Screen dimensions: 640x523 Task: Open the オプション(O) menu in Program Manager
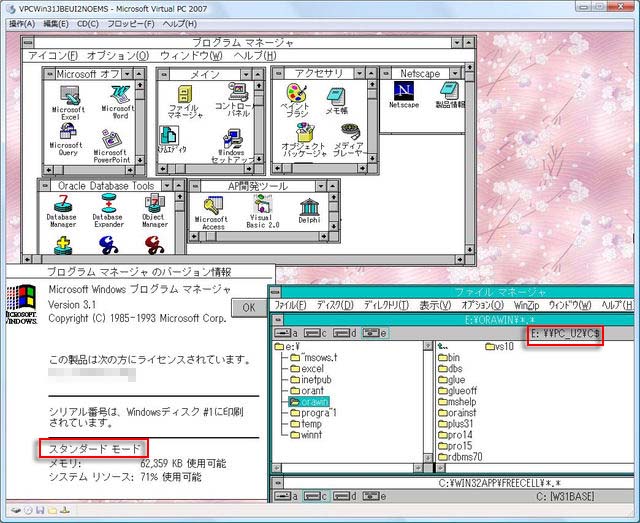pos(118,56)
